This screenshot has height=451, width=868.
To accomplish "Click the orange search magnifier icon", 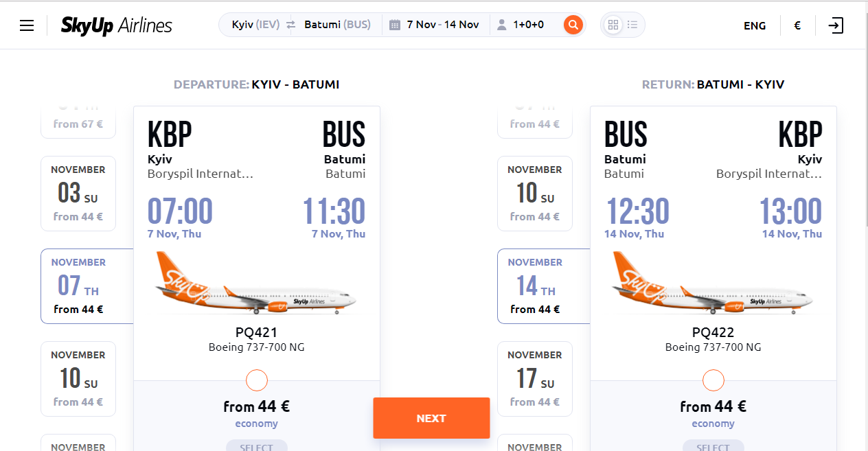I will pyautogui.click(x=573, y=25).
